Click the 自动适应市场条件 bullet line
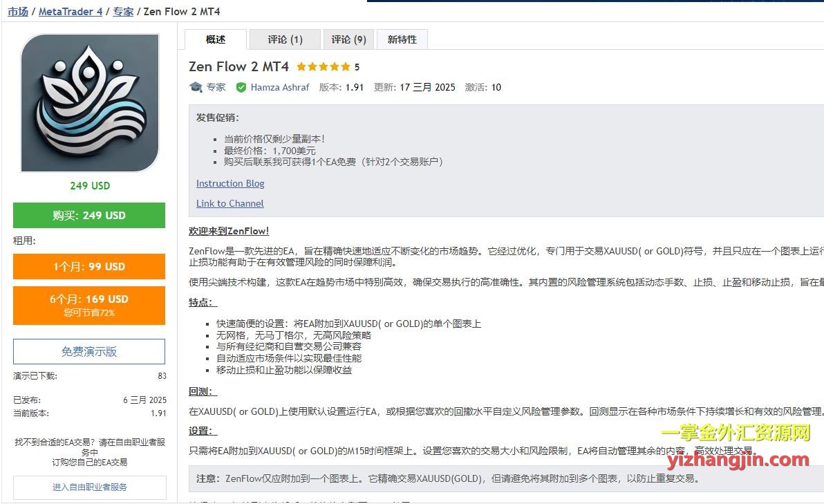This screenshot has height=504, width=824. click(288, 358)
